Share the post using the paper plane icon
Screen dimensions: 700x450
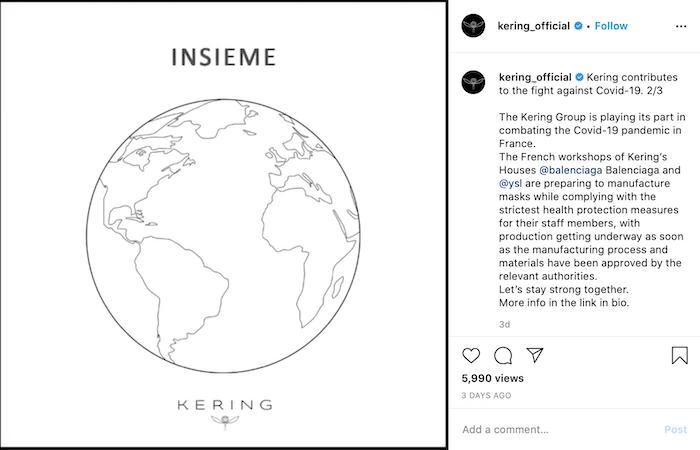coord(535,355)
